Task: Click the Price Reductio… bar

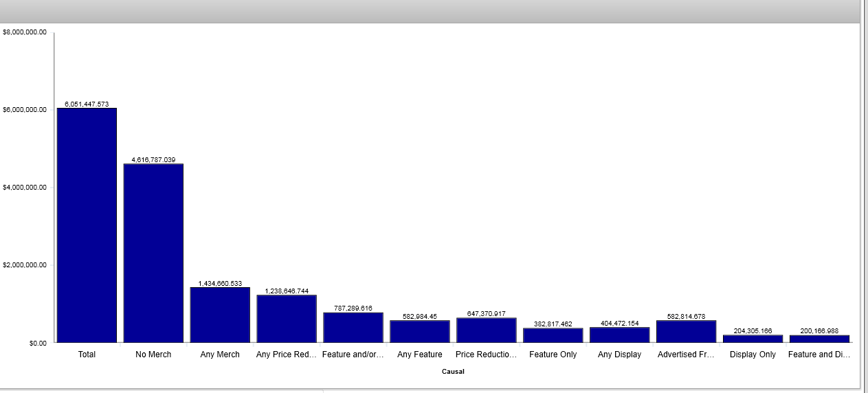Action: pyautogui.click(x=487, y=330)
